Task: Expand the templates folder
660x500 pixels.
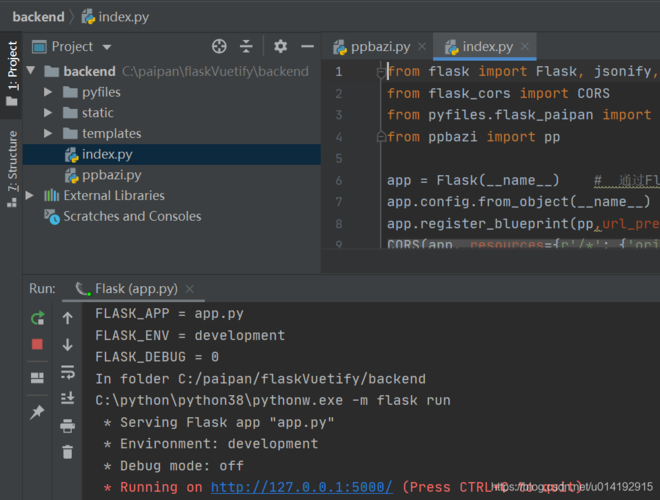Action: pyautogui.click(x=48, y=133)
